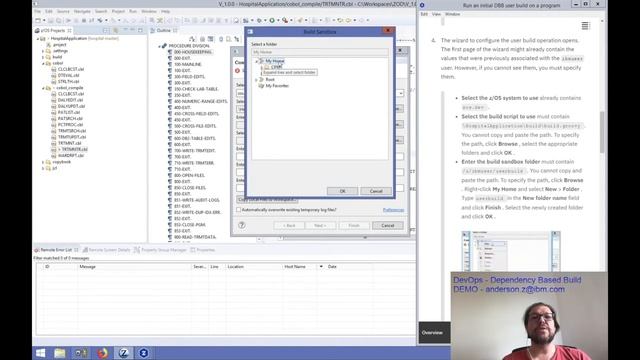Select the z/OS Projects view tab
The image size is (640, 360).
pyautogui.click(x=52, y=31)
